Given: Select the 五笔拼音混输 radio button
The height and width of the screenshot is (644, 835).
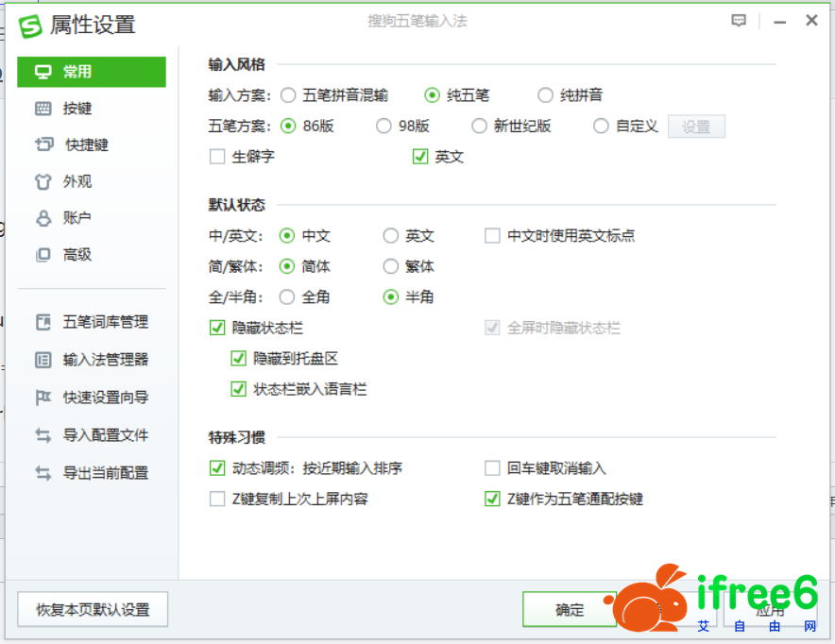Looking at the screenshot, I should pos(288,95).
